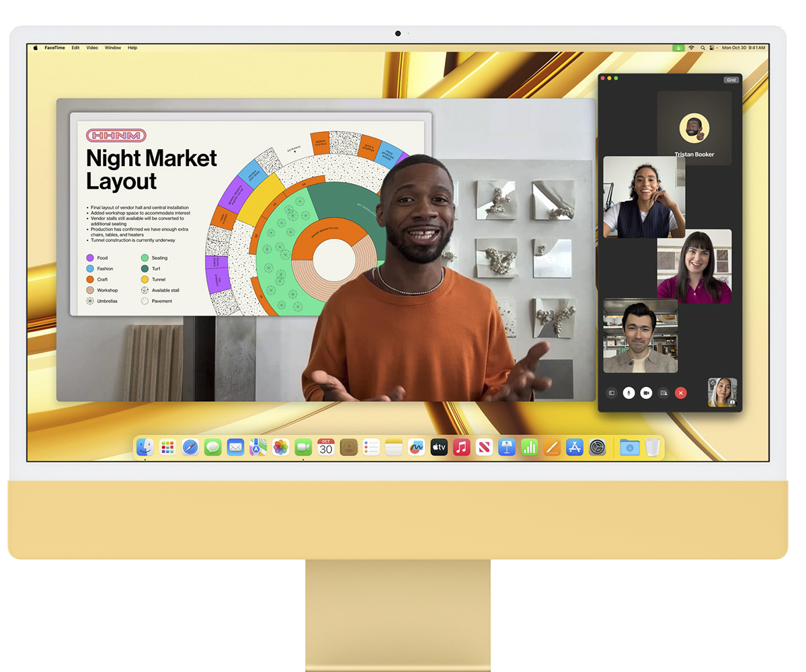Open the Wi-Fi menu bar icon
Viewport: 806px width, 672px height.
click(x=691, y=48)
